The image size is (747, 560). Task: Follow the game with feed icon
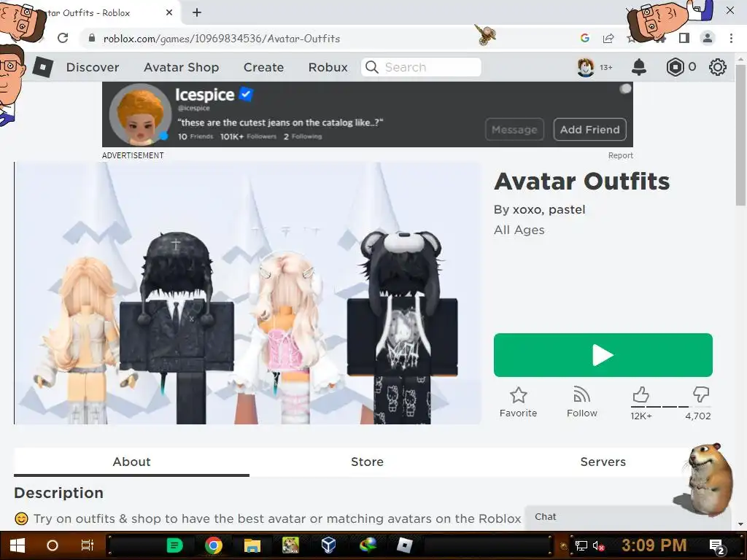[x=581, y=394]
